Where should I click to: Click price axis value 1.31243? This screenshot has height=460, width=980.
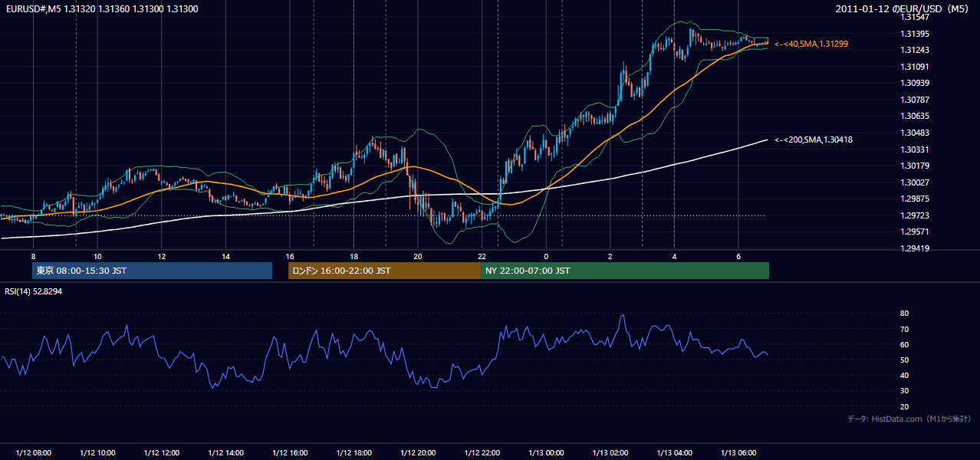tap(915, 50)
